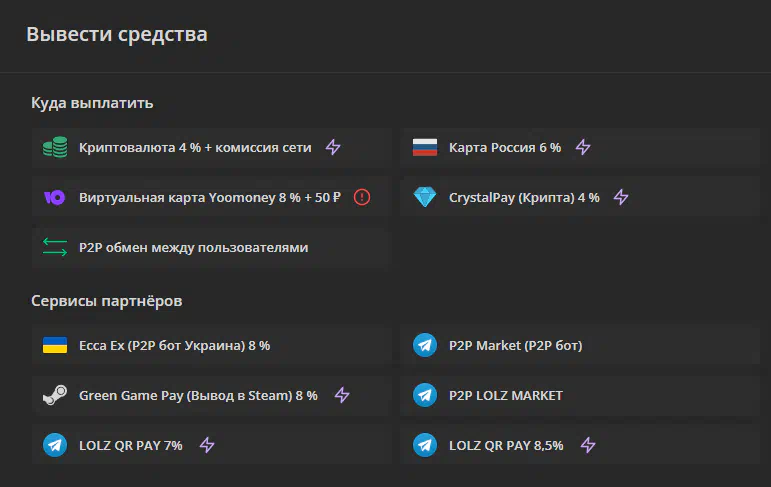771x487 pixels.
Task: Click the red warning icon beside Yoomoney
Action: (362, 197)
